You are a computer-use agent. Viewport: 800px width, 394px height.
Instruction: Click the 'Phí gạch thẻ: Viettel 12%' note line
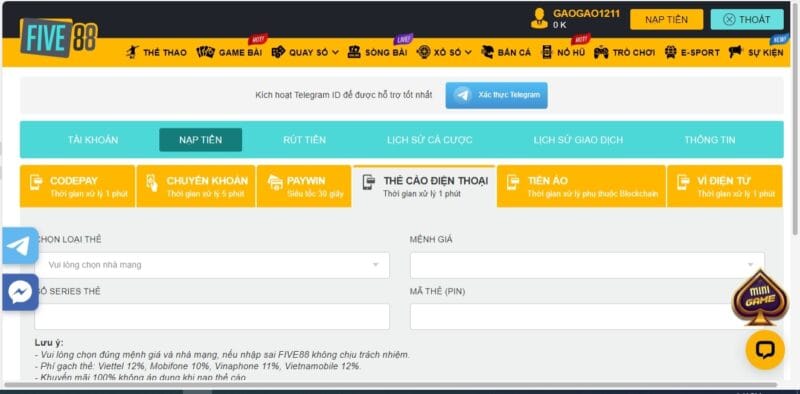pyautogui.click(x=198, y=366)
